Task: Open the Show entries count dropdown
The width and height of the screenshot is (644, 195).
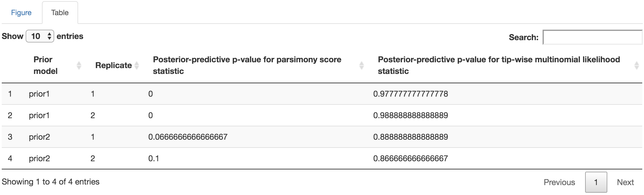Action: point(40,36)
